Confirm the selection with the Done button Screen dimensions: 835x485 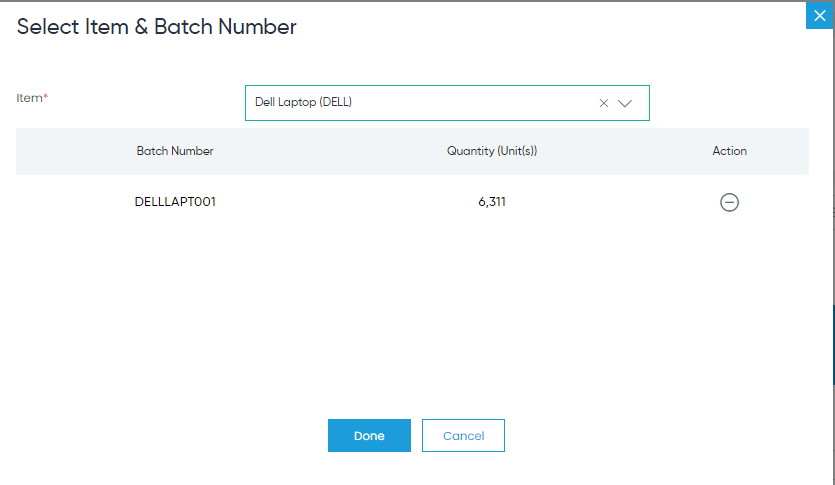point(369,435)
